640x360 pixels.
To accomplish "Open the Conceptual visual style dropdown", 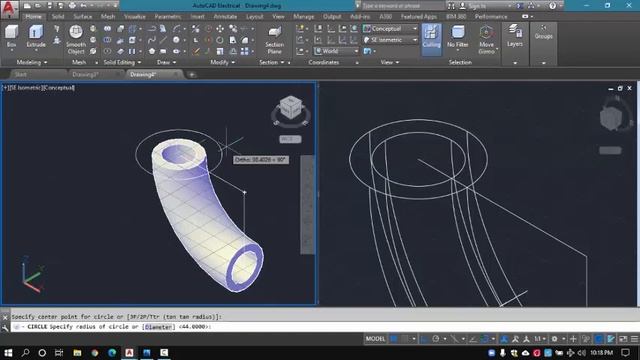I will coord(390,29).
